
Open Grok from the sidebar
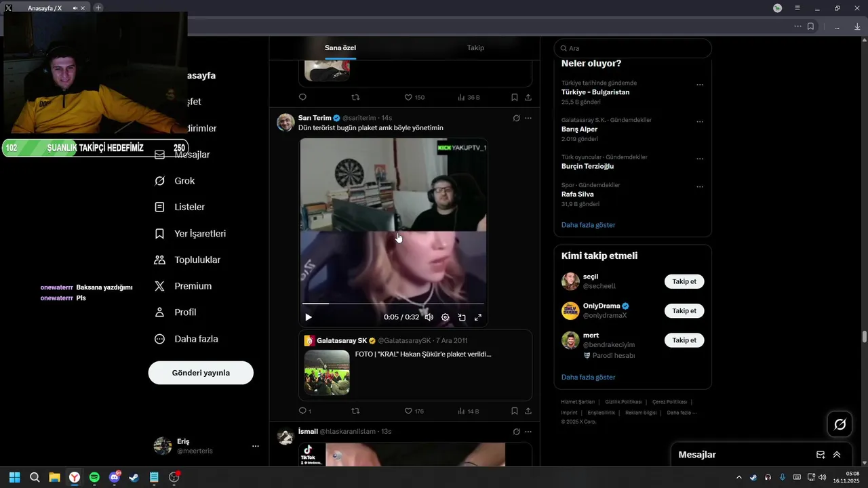pos(175,181)
